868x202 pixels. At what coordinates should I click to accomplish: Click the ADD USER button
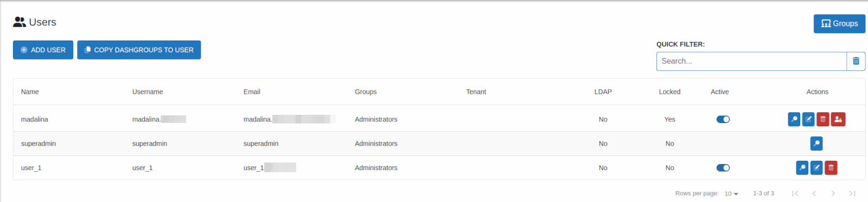click(43, 50)
